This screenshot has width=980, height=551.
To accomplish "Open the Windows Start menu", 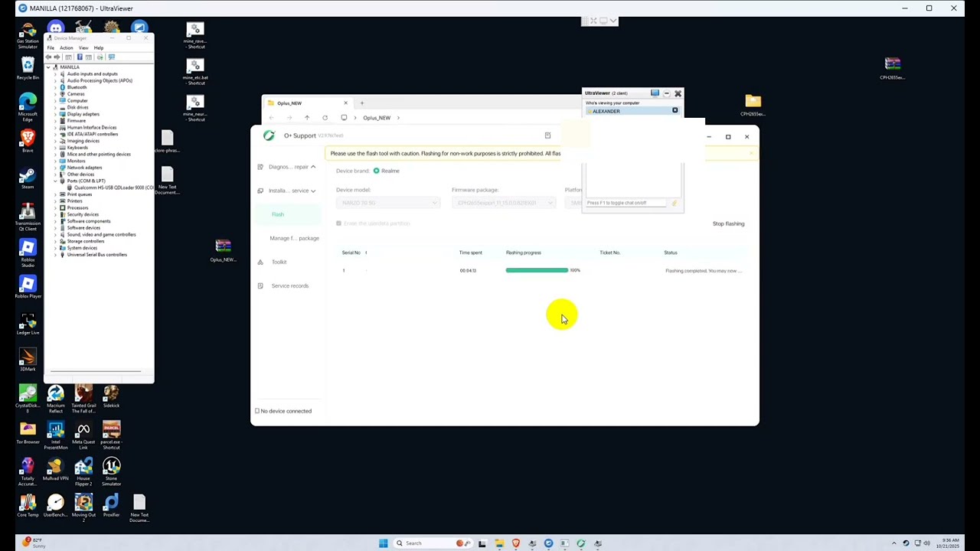I will coord(383,543).
